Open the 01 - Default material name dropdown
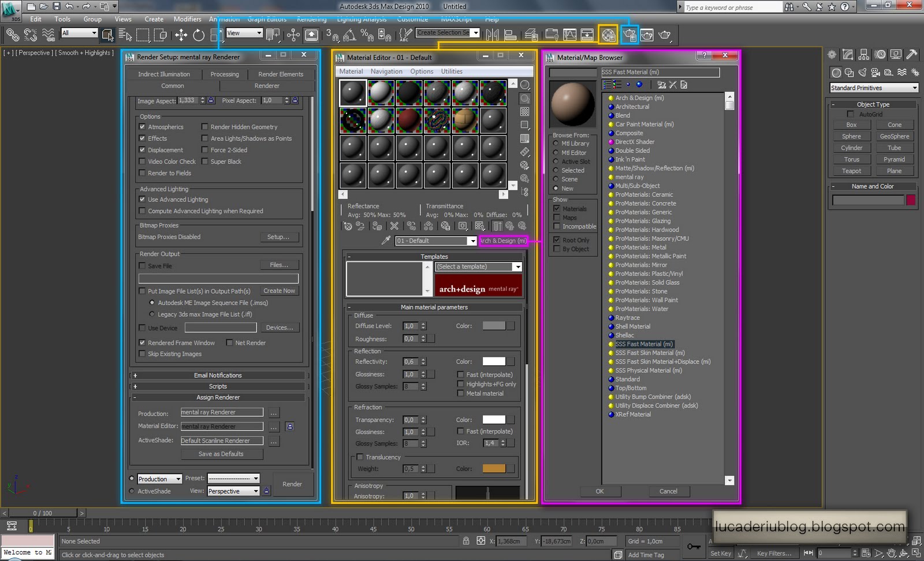924x561 pixels. [x=436, y=241]
